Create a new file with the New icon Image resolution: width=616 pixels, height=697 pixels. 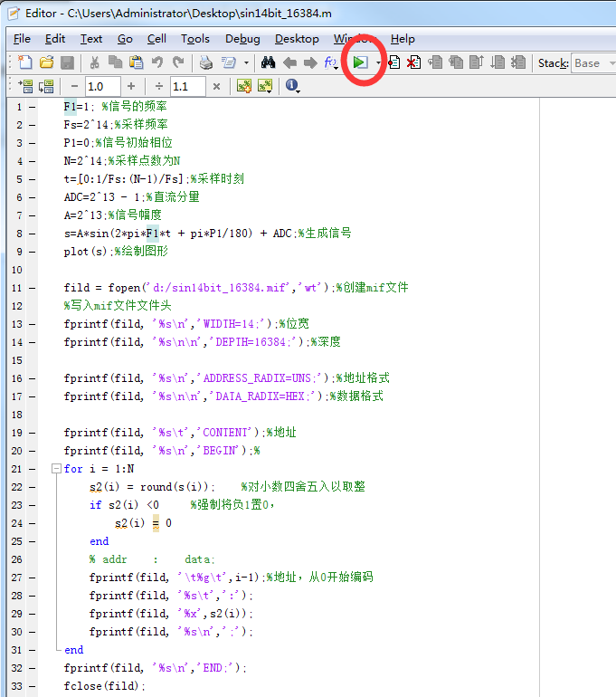point(24,62)
